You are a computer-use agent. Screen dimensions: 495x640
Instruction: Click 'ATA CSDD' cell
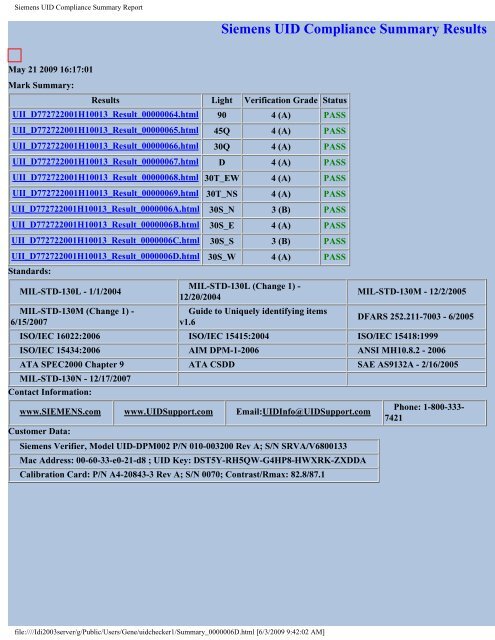click(x=262, y=364)
